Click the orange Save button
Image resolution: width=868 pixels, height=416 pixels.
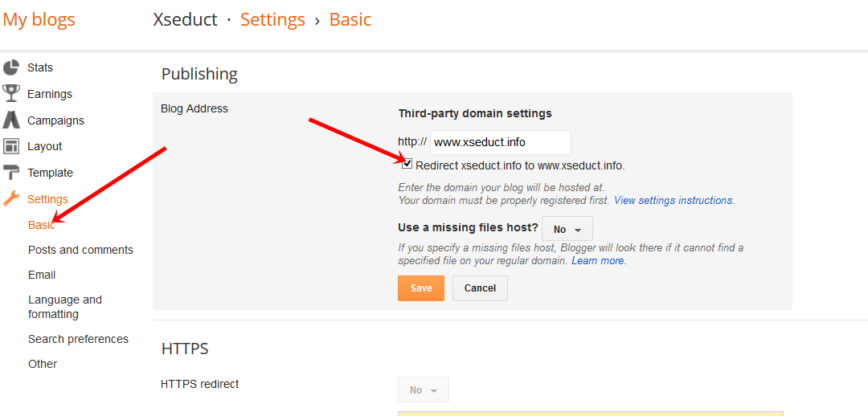(x=420, y=288)
